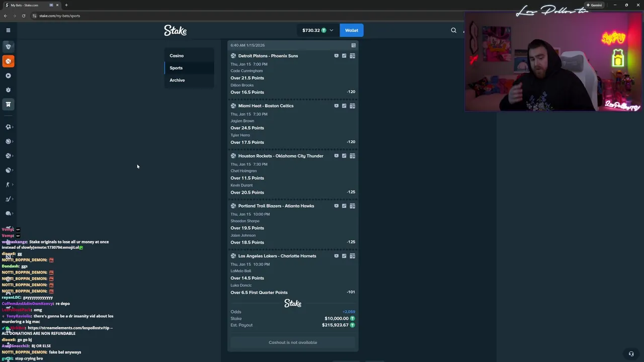Image resolution: width=644 pixels, height=362 pixels.
Task: Open My Bets slip icon in sidebar
Action: tap(8, 104)
